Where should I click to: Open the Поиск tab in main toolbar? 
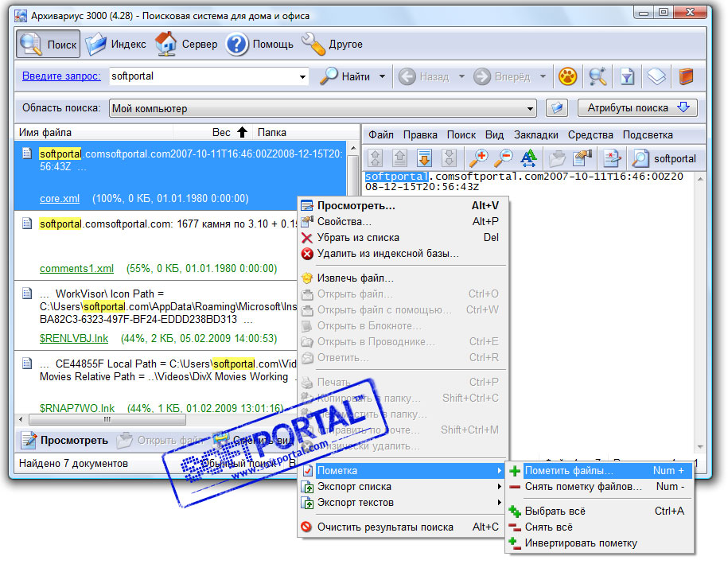[49, 44]
